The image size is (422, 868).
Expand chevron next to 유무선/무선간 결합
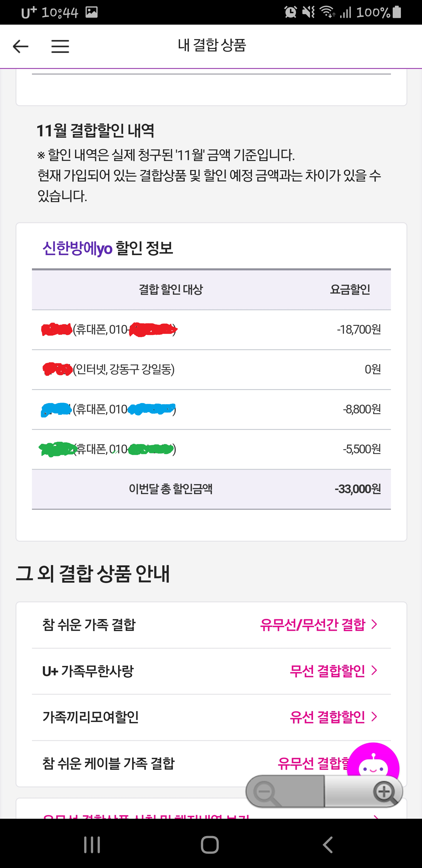(374, 624)
